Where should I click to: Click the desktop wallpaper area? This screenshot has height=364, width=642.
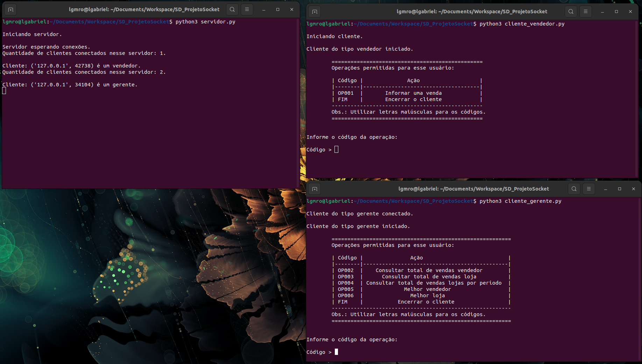pos(140,280)
